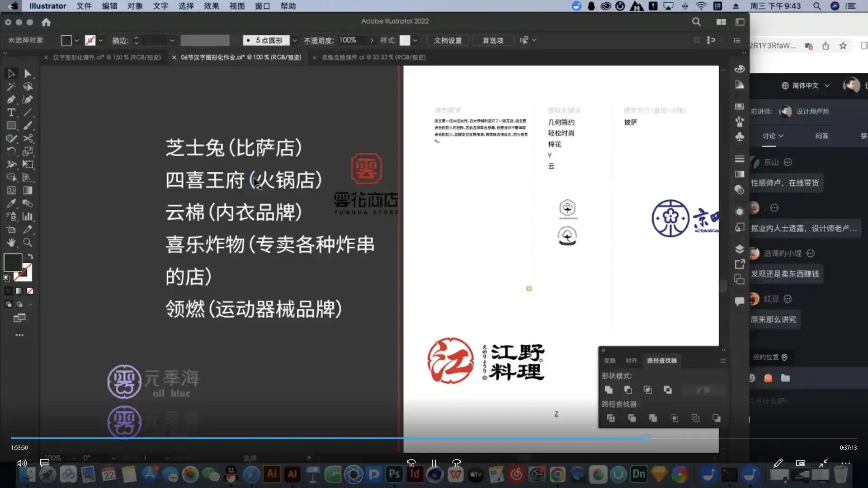Set fill to None with the red slash
Image resolution: width=868 pixels, height=488 pixels.
pyautogui.click(x=30, y=291)
